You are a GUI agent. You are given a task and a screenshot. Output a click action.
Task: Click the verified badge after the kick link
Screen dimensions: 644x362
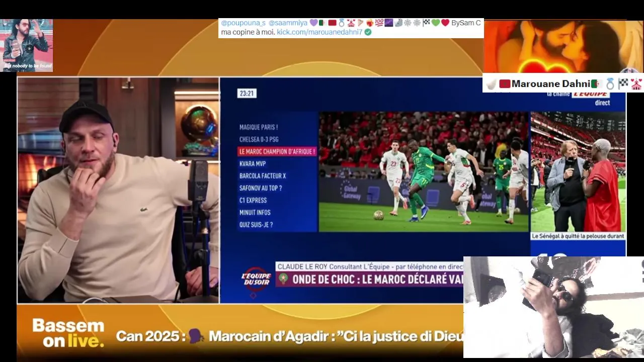[x=368, y=32]
